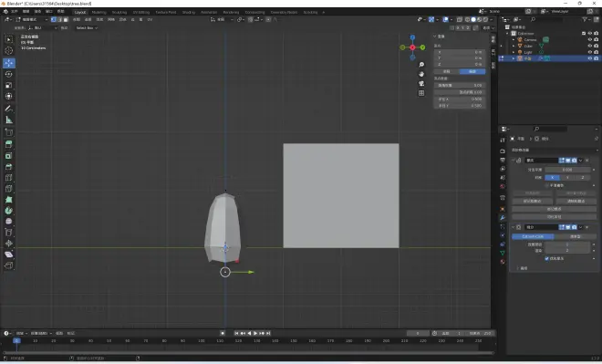The image size is (602, 364).
Task: Select the Rotate tool
Action: tap(8, 74)
